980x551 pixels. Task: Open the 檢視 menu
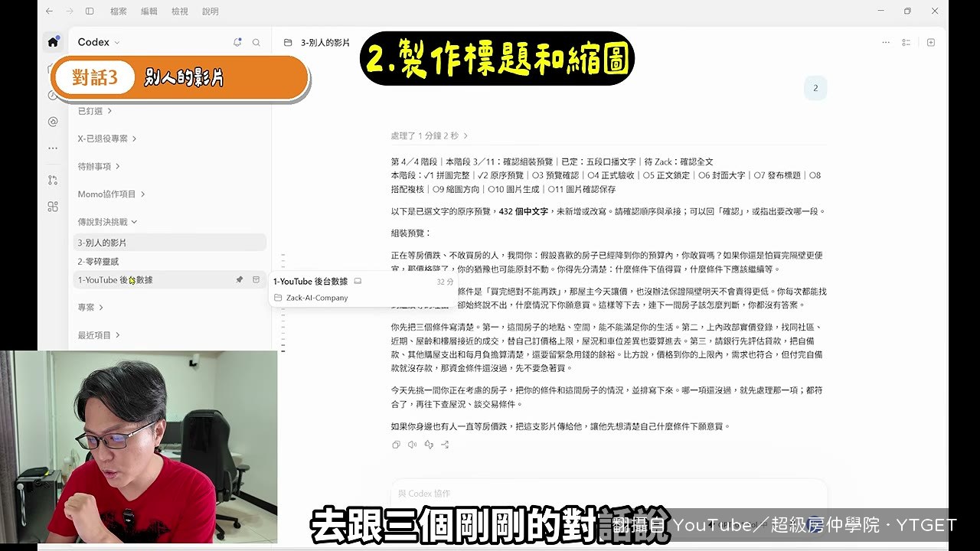pos(180,11)
